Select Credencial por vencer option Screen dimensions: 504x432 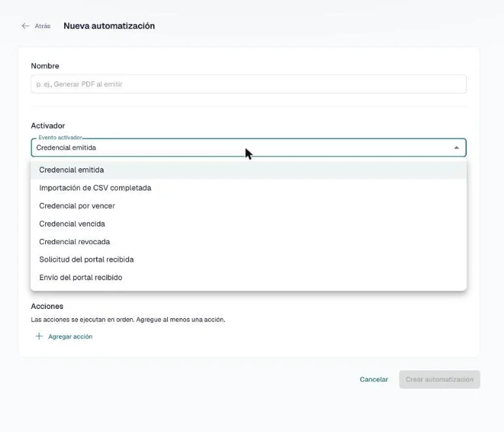pyautogui.click(x=249, y=206)
